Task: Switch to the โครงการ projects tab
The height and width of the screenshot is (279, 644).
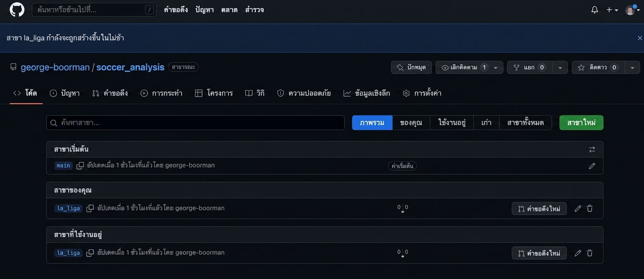Action: click(214, 93)
